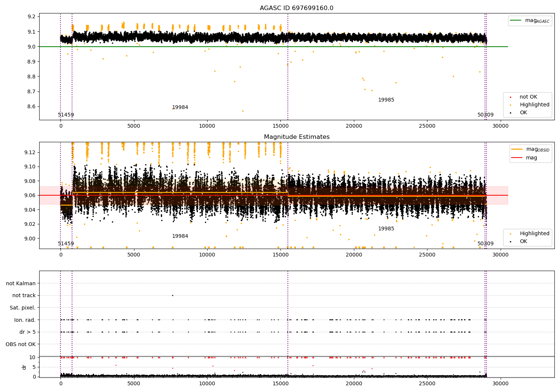Image resolution: width=560 pixels, height=392 pixels.
Task: Click the 5 tick on the dr axis
Action: [x=34, y=367]
